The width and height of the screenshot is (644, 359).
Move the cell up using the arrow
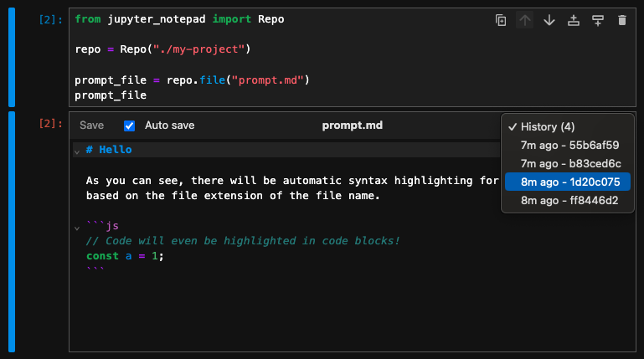click(524, 20)
